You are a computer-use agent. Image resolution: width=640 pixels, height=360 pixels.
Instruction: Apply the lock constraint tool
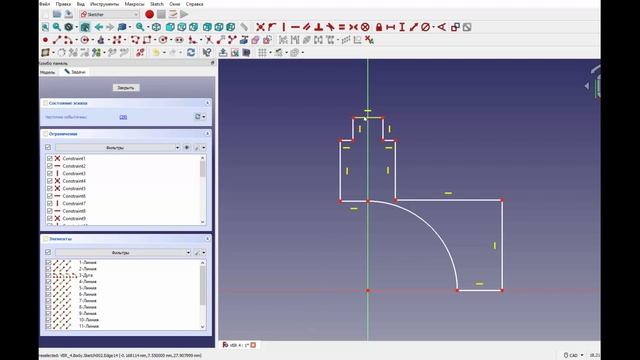[x=379, y=27]
